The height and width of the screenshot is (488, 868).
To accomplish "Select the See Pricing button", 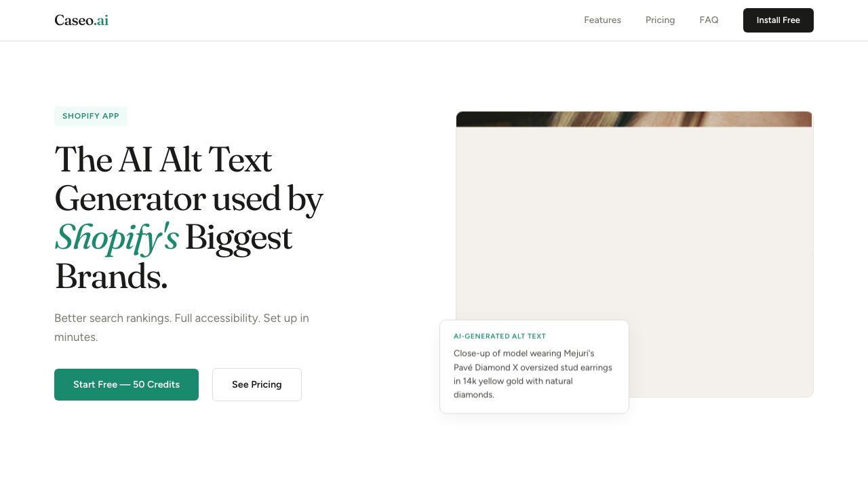I will click(257, 384).
